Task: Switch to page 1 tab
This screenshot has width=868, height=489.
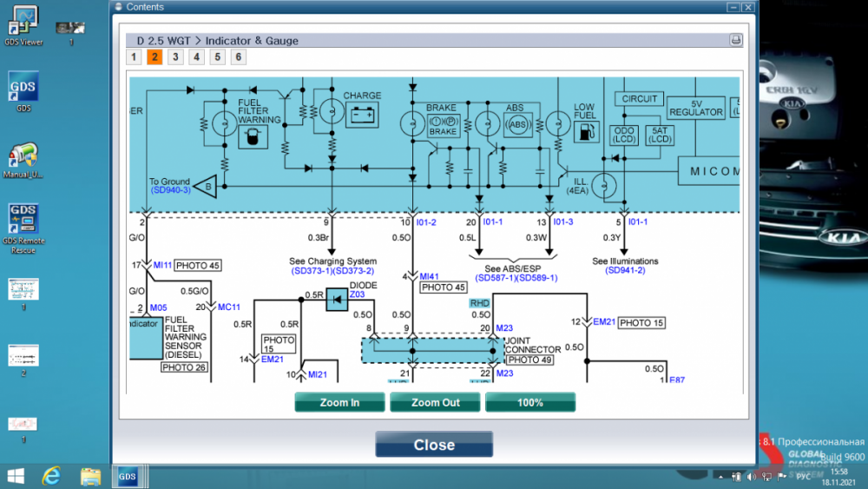Action: pyautogui.click(x=133, y=57)
